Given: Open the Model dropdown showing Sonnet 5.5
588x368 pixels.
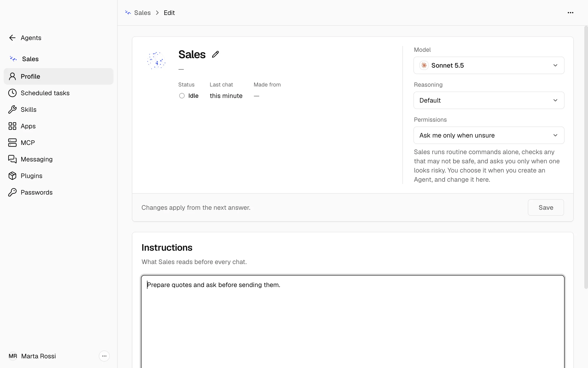Looking at the screenshot, I should (489, 65).
